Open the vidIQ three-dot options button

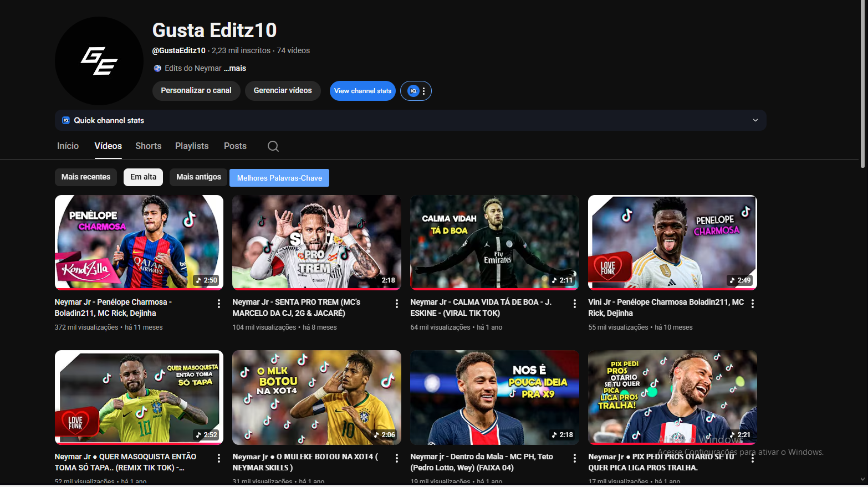pyautogui.click(x=423, y=91)
